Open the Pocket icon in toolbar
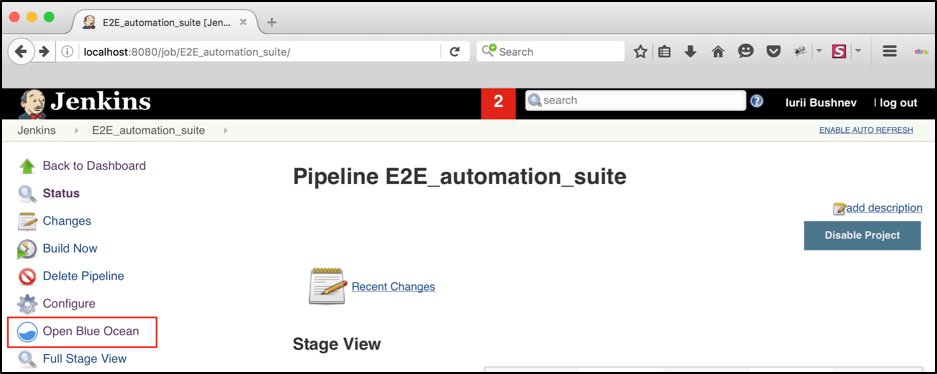This screenshot has height=374, width=937. (x=773, y=52)
